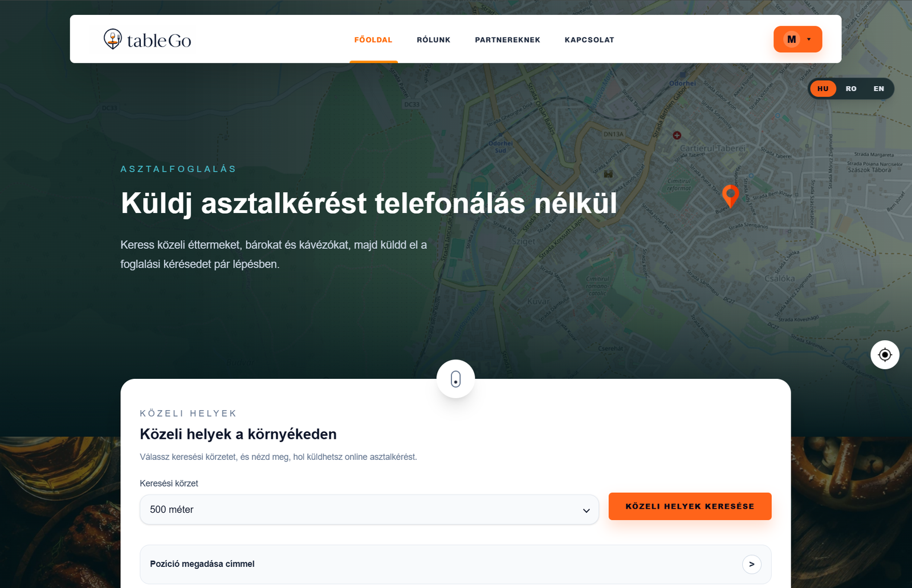Click the orange map location pin
This screenshot has height=588, width=912.
730,195
